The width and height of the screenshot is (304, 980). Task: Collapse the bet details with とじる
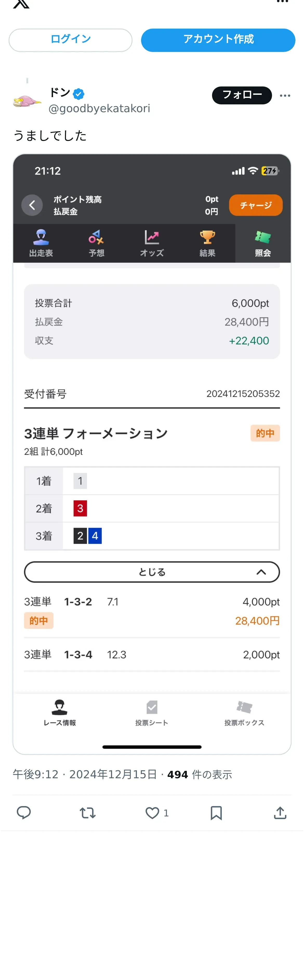[152, 572]
